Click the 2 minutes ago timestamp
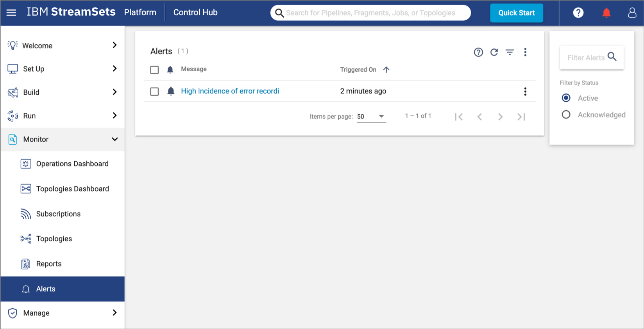 (363, 91)
